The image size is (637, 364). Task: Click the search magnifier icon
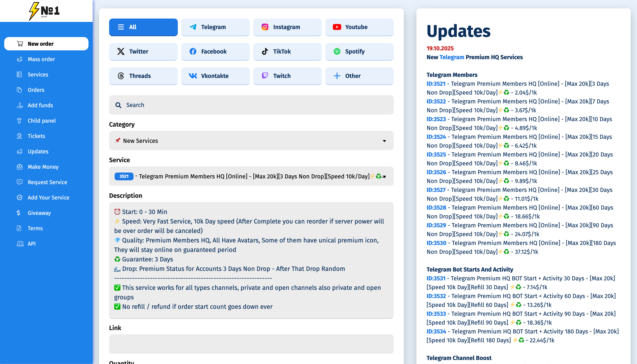(x=118, y=105)
